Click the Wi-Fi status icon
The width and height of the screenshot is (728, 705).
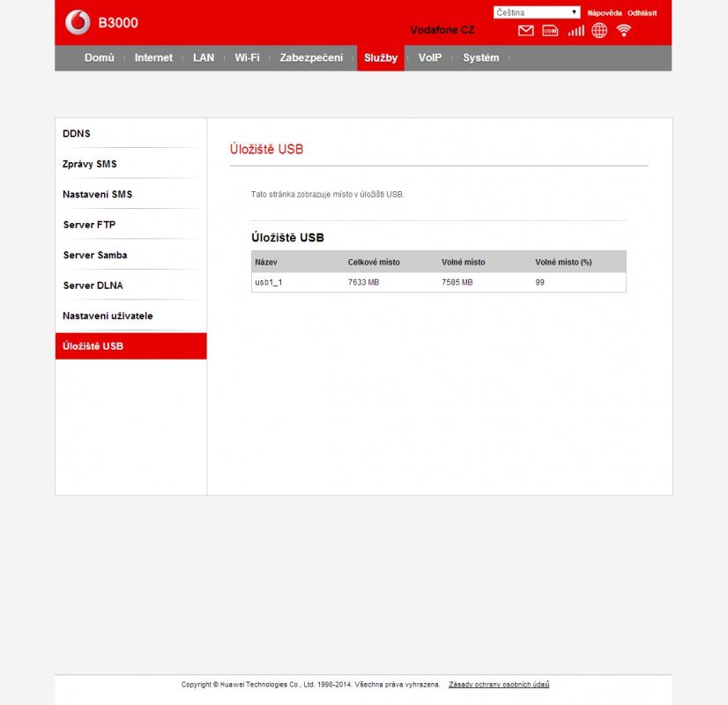point(624,31)
